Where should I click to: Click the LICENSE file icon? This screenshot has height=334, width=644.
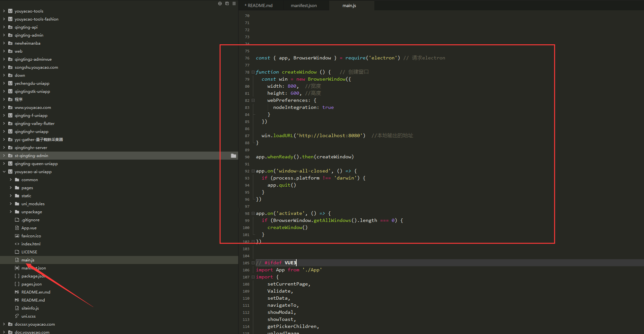click(17, 252)
